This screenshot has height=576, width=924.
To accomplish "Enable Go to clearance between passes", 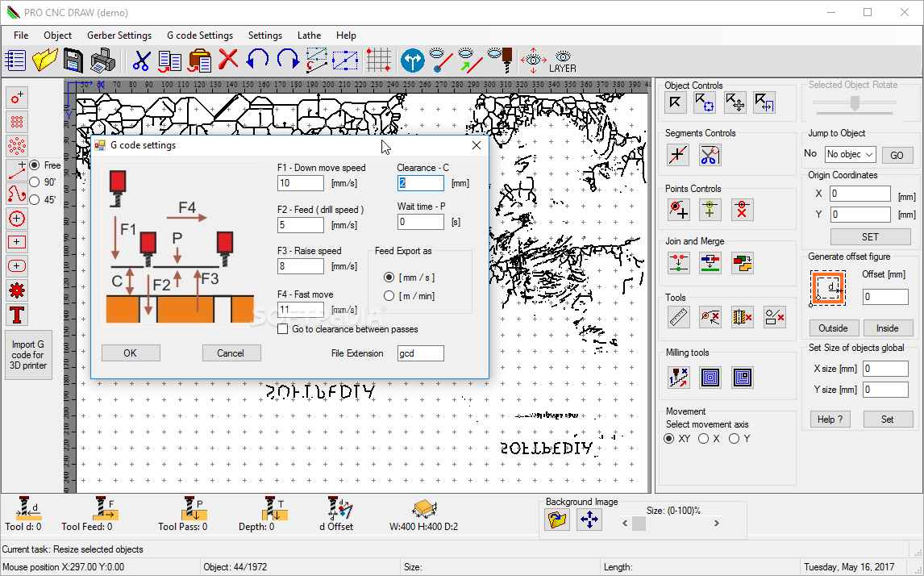I will 283,329.
